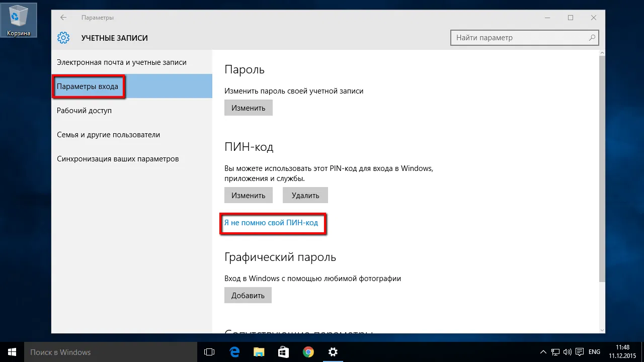Click the Settings gear on the taskbar
This screenshot has width=644, height=362.
[x=333, y=352]
